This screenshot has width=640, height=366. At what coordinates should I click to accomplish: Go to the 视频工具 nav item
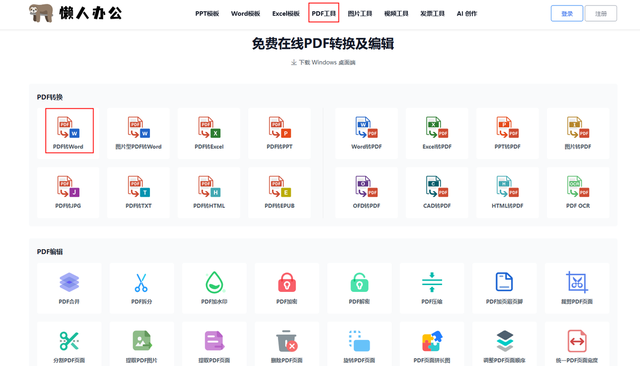[396, 13]
